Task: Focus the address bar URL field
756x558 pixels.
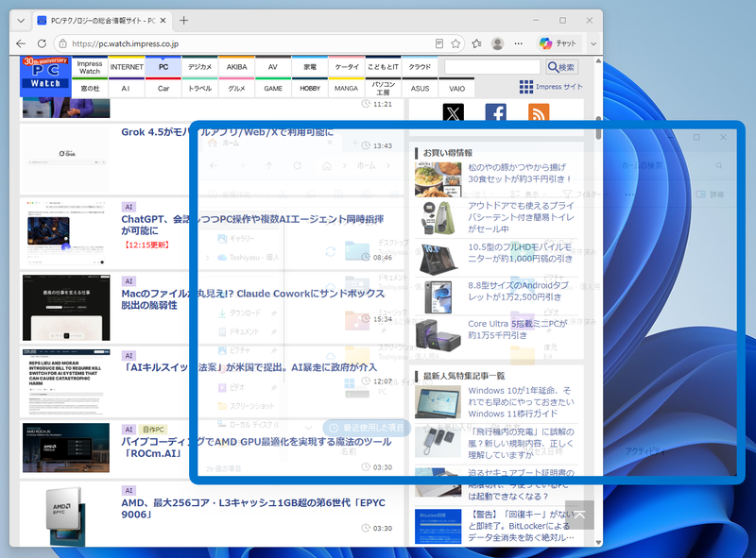Action: coord(250,43)
